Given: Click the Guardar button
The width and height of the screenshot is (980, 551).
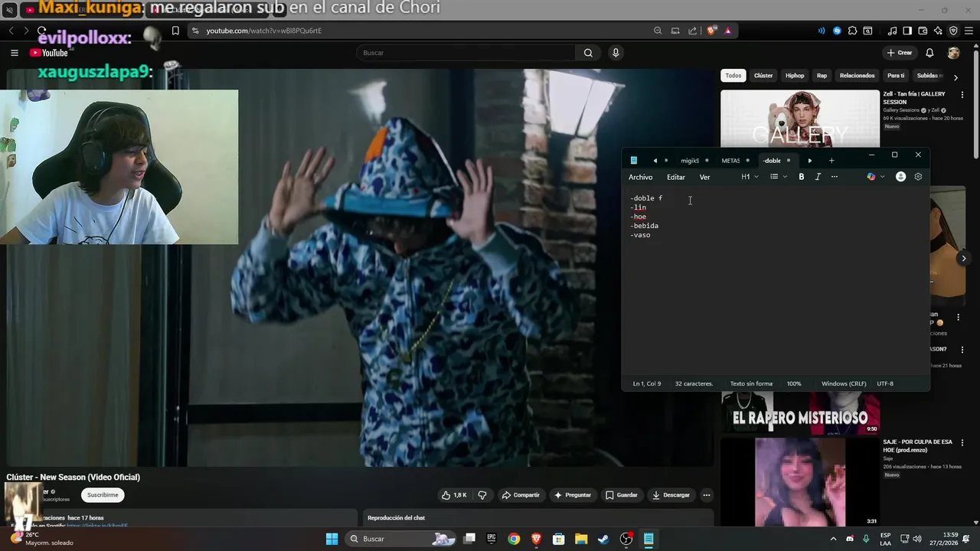Looking at the screenshot, I should coord(621,495).
